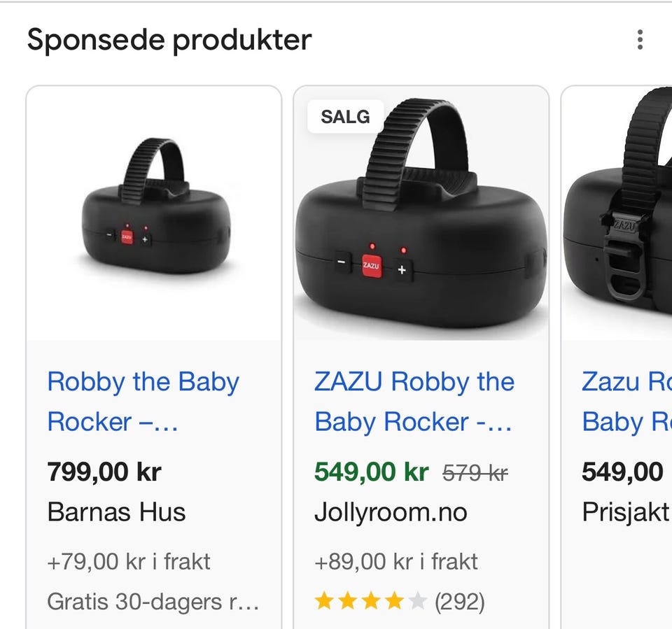The height and width of the screenshot is (629, 672).
Task: Tap the +89,00 kr i frakt shipping info
Action: tap(396, 561)
